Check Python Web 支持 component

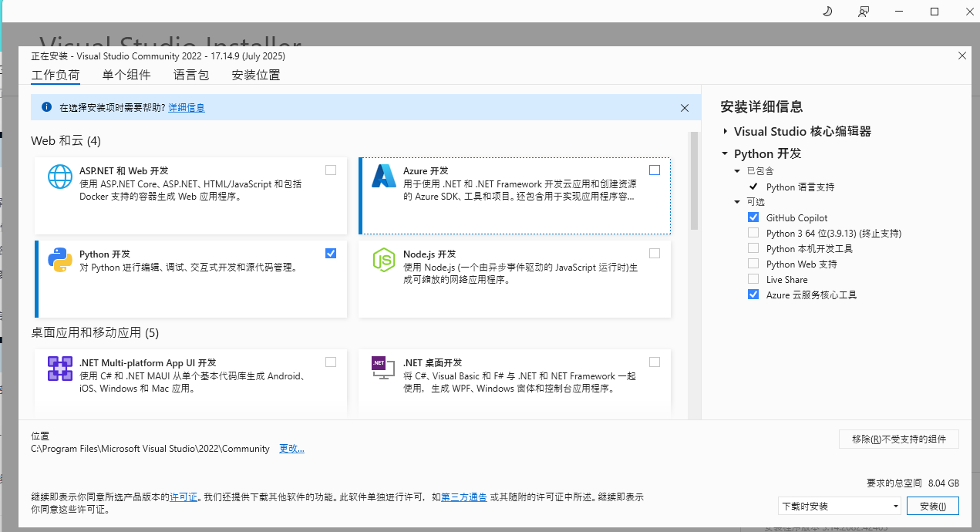[x=753, y=264]
